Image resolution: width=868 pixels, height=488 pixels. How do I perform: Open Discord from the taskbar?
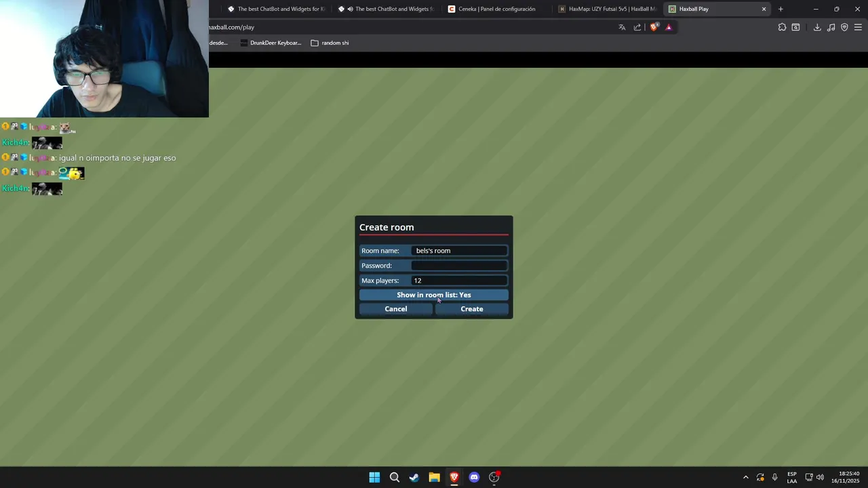coord(474,477)
